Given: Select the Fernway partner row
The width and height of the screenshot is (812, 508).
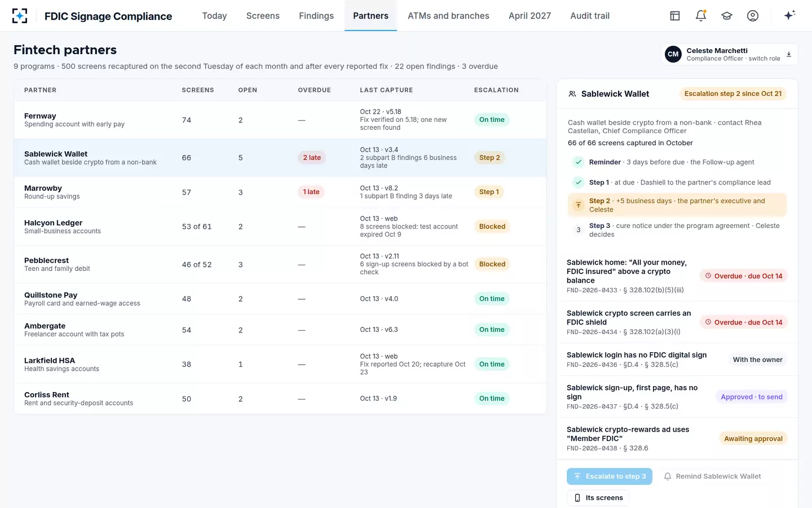Looking at the screenshot, I should (x=280, y=120).
